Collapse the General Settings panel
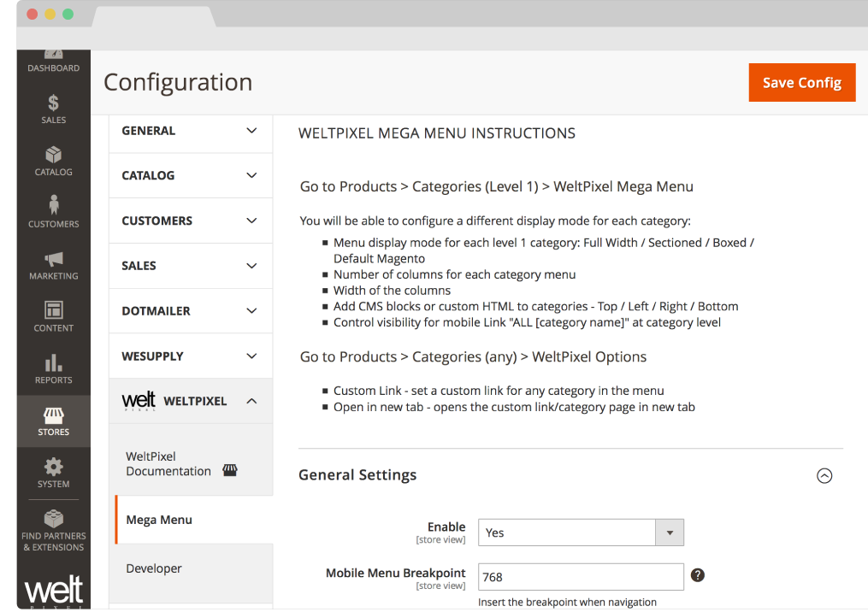The image size is (868, 612). click(824, 475)
